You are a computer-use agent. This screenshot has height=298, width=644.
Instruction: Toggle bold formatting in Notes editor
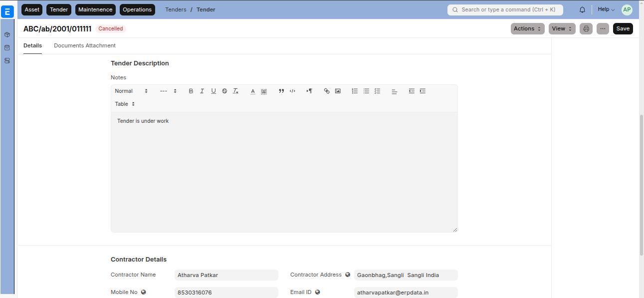191,91
